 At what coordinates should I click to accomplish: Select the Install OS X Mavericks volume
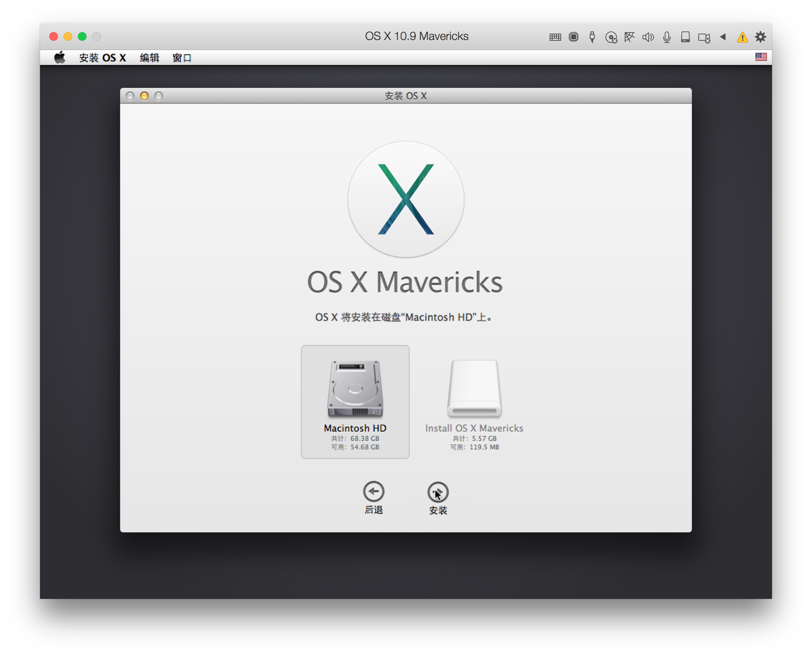pos(474,401)
